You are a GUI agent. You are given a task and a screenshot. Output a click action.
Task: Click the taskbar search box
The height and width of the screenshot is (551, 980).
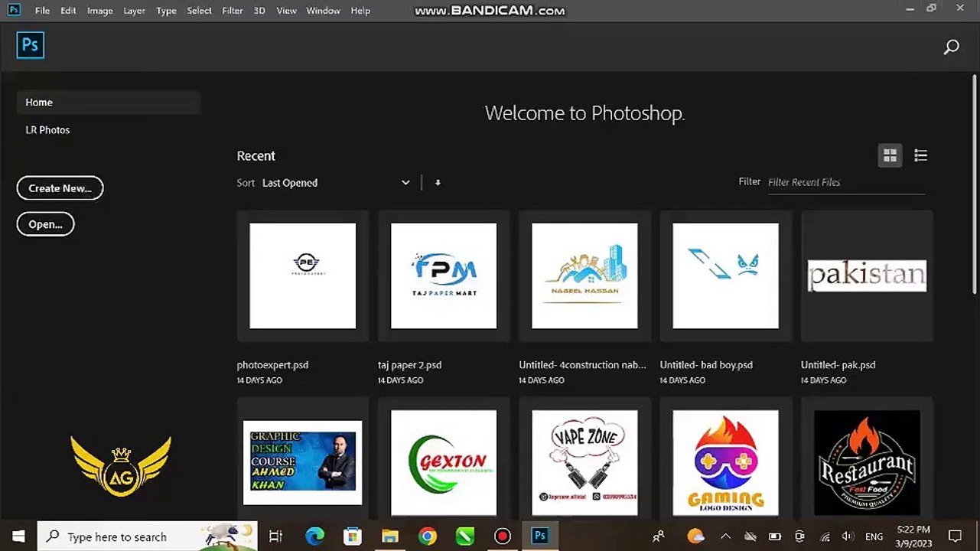click(148, 536)
